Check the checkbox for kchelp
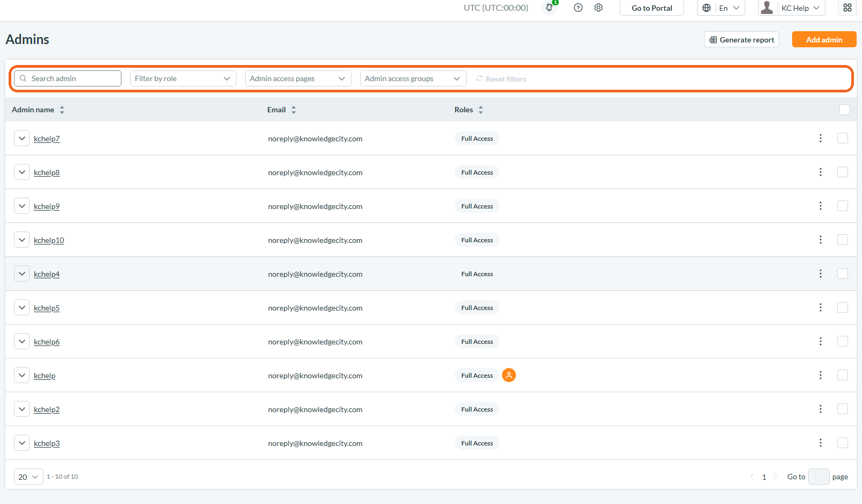Screen dimensions: 862x504 (x=843, y=375)
